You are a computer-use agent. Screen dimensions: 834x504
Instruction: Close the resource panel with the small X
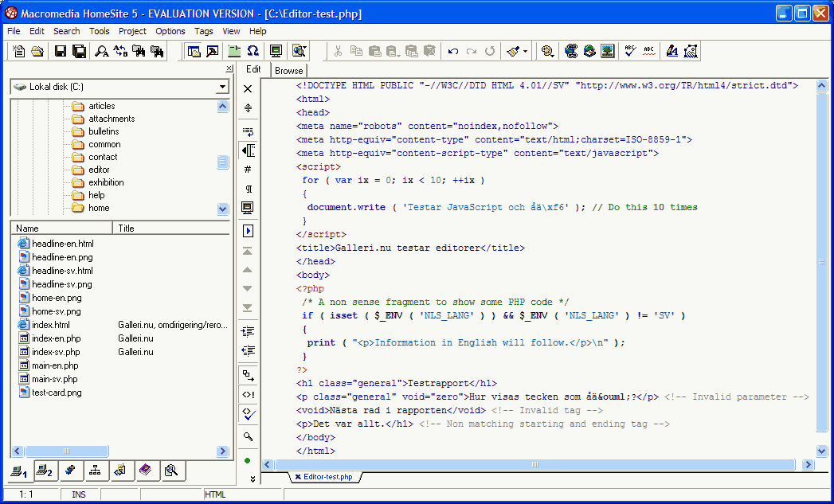(229, 68)
